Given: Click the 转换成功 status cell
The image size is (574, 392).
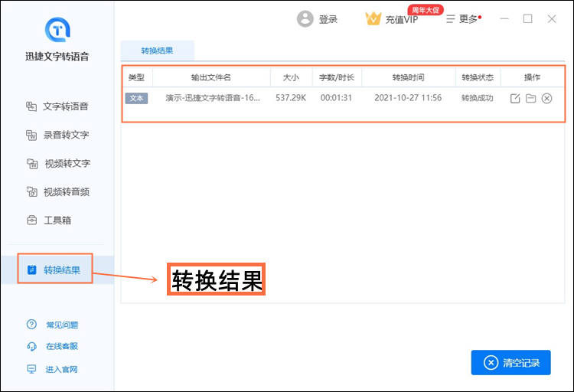Looking at the screenshot, I should coord(478,98).
